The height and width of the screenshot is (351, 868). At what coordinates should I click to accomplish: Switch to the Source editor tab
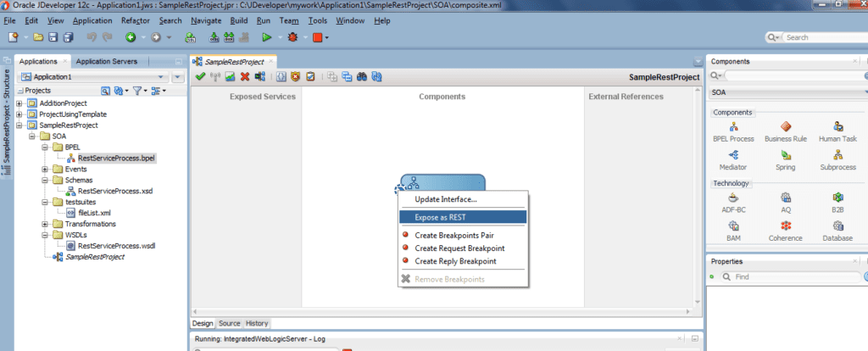click(x=229, y=323)
